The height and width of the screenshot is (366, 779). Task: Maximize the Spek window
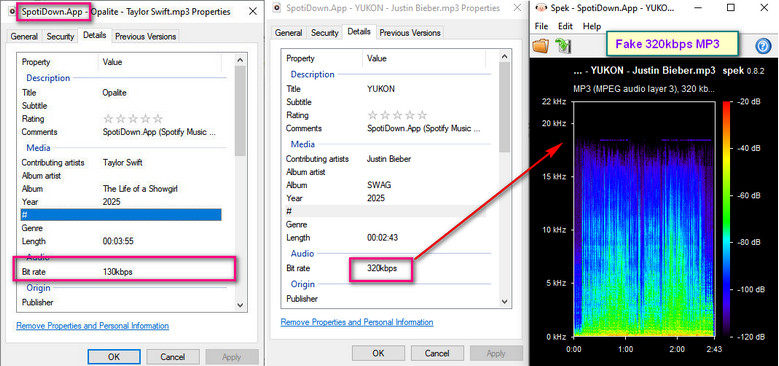[730, 7]
